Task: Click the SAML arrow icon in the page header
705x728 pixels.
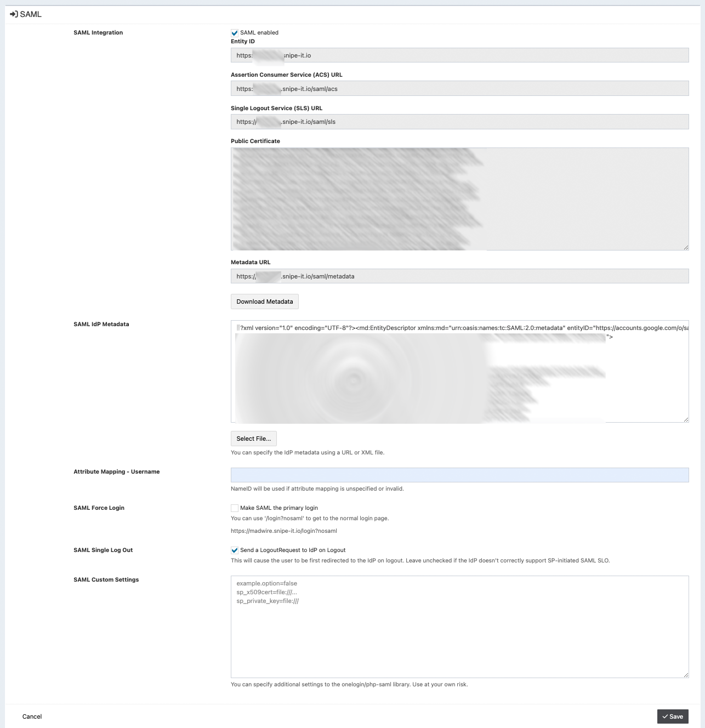Action: pos(13,15)
